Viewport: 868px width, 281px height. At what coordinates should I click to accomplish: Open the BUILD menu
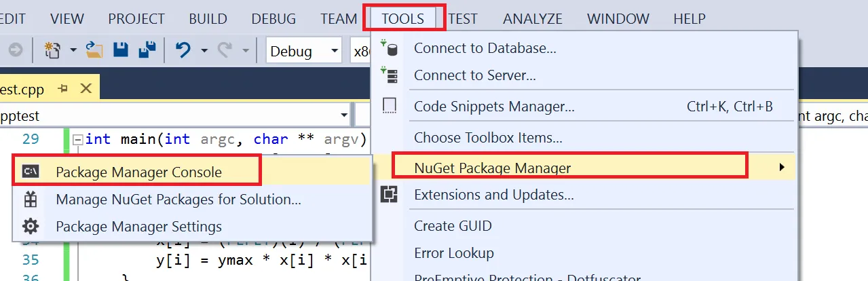pyautogui.click(x=208, y=19)
